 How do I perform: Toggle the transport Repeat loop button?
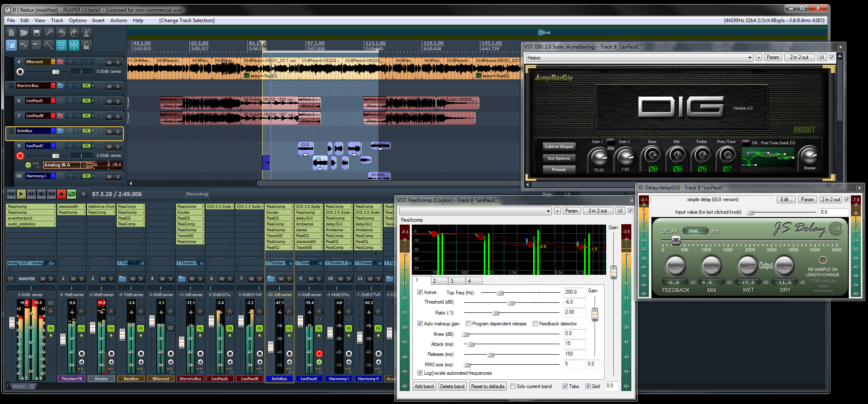71,194
